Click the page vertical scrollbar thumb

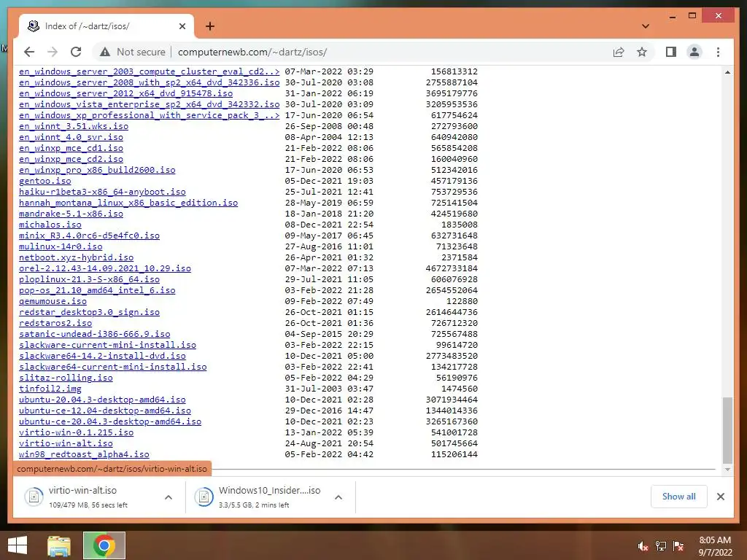click(x=727, y=430)
